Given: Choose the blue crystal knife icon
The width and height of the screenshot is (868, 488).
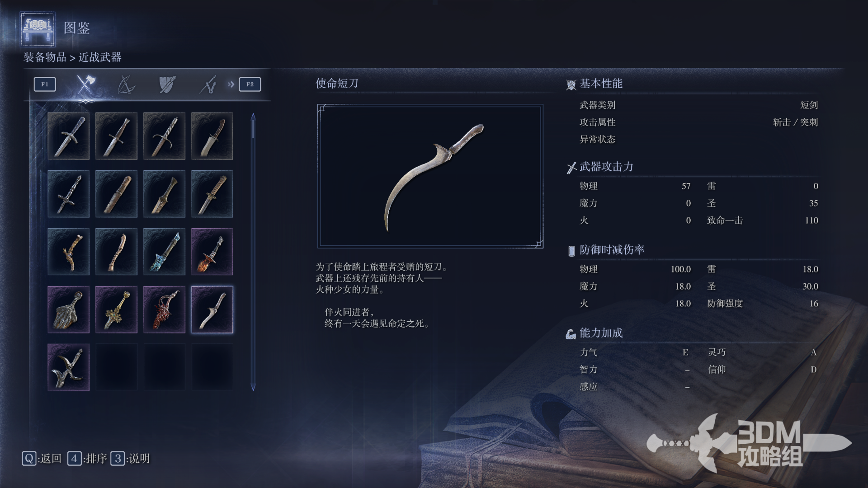Looking at the screenshot, I should pyautogui.click(x=165, y=252).
